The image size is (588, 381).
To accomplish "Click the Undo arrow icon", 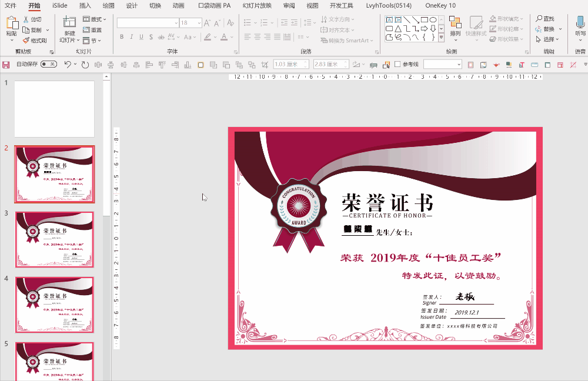I will point(68,65).
